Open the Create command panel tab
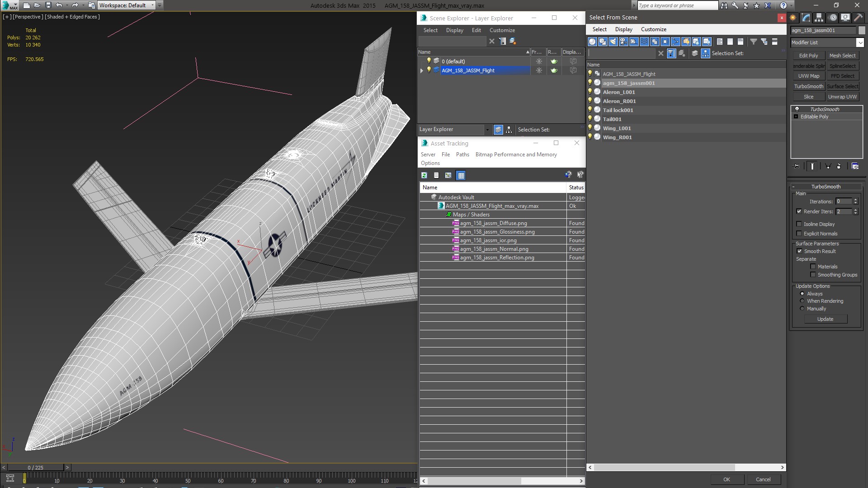868x488 pixels. pos(793,18)
